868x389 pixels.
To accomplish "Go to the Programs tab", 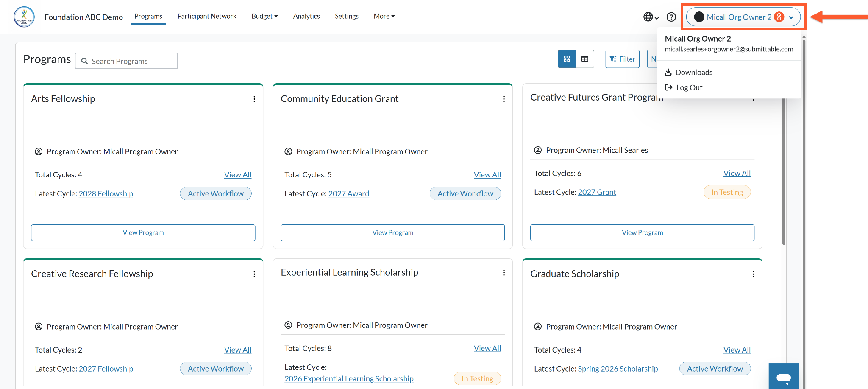I will point(148,16).
